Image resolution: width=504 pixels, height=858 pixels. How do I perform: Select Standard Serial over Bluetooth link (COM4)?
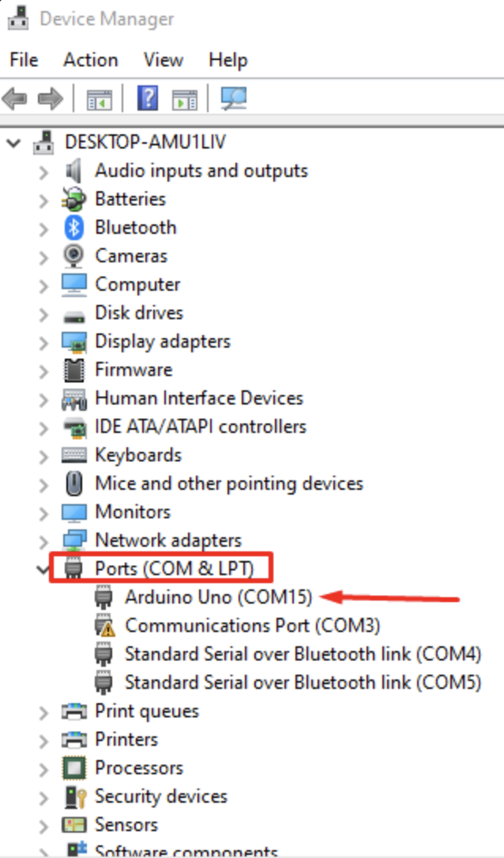(x=303, y=654)
